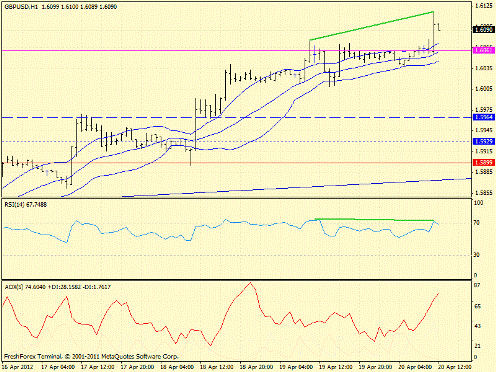Screen dimensions: 496x372
Task: Click the 1.6125 price axis label
Action: 484,6
